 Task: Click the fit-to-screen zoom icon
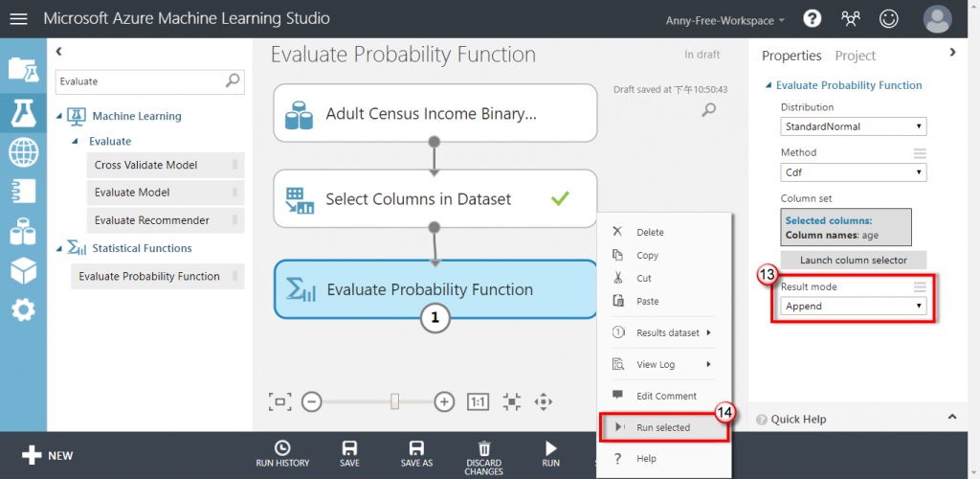280,401
